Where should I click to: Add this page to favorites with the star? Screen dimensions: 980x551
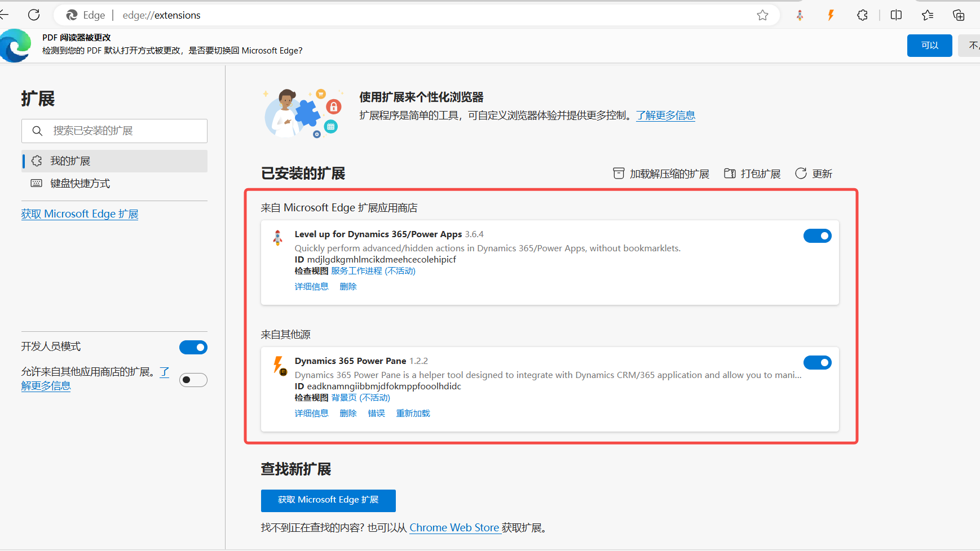click(762, 15)
